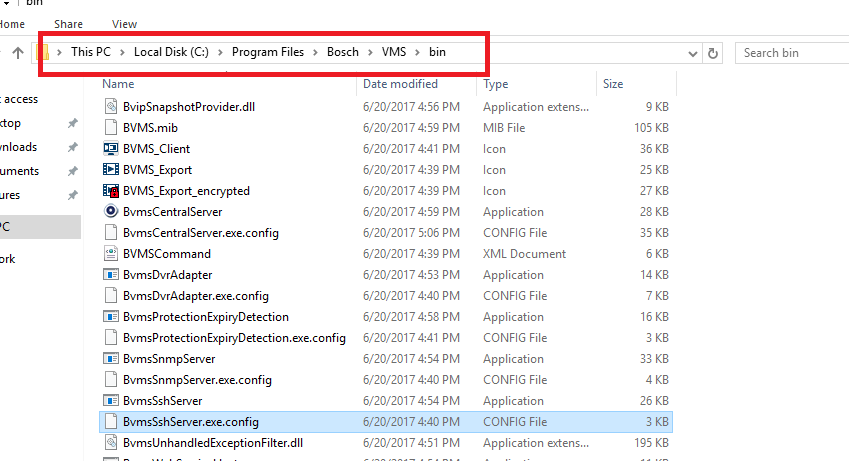Click the BvmsSnmpServer.exe.config file icon
The width and height of the screenshot is (849, 461).
tap(111, 379)
